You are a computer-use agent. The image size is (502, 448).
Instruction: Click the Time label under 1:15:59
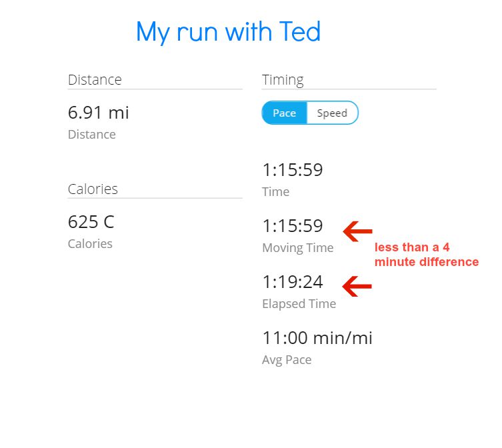pos(275,192)
